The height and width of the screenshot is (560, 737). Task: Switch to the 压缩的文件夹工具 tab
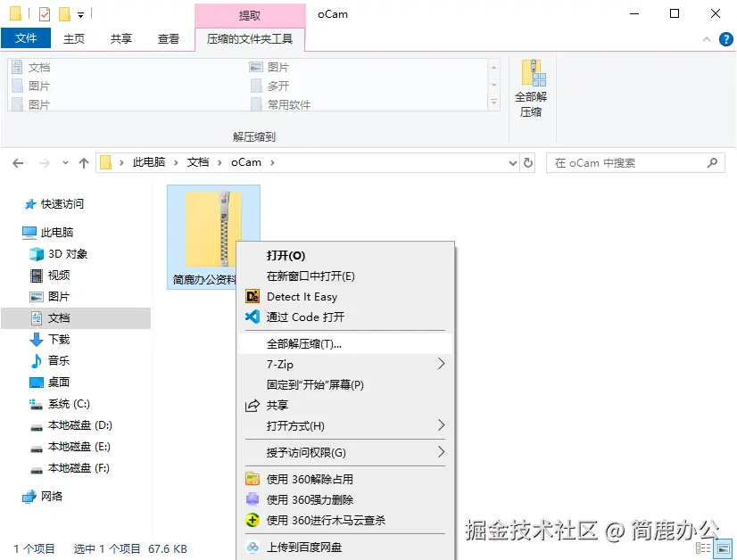click(x=249, y=38)
